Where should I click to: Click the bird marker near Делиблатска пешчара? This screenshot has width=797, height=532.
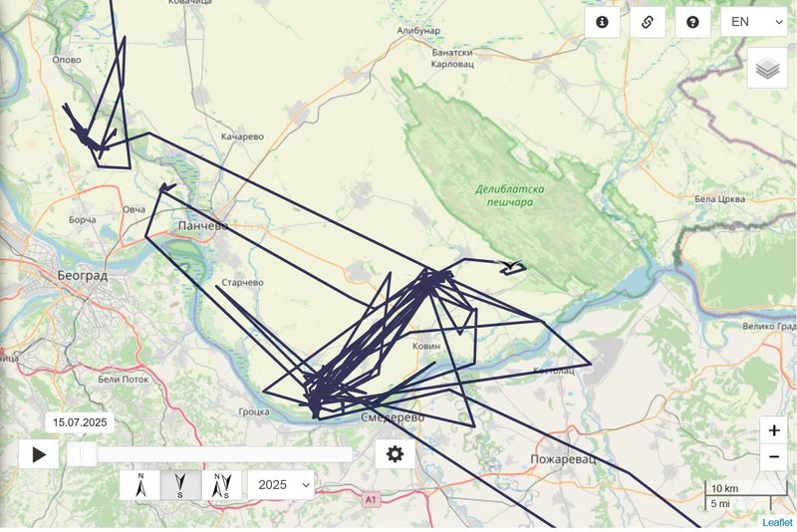tap(511, 266)
